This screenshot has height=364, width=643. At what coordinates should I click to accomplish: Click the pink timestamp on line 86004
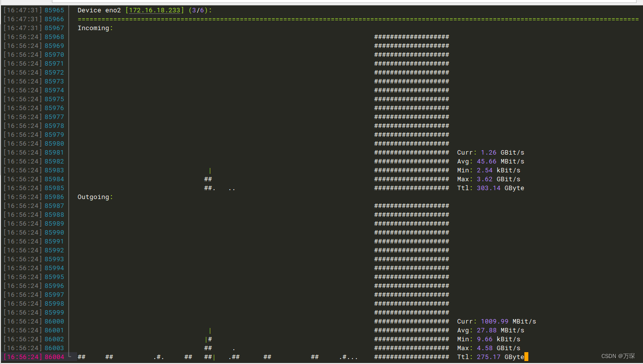point(23,357)
